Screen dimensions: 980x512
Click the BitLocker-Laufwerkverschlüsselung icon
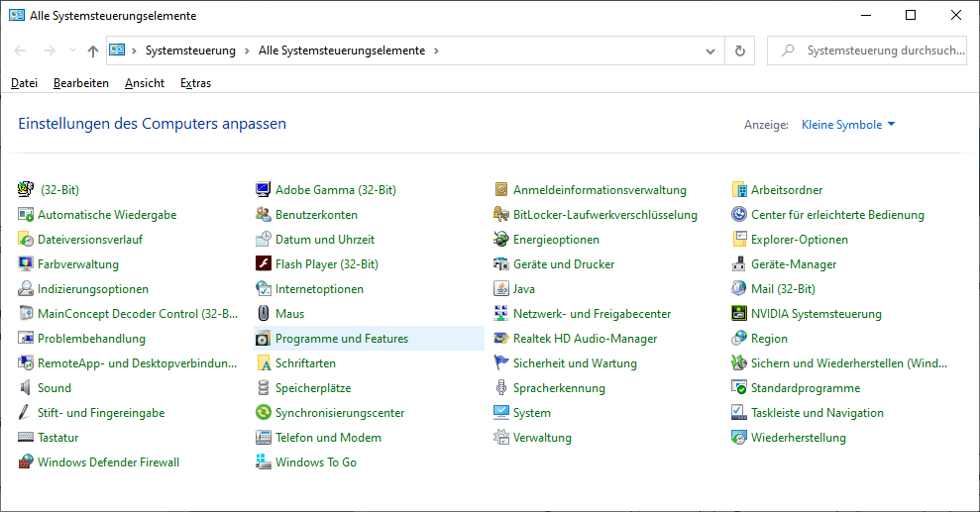tap(501, 215)
